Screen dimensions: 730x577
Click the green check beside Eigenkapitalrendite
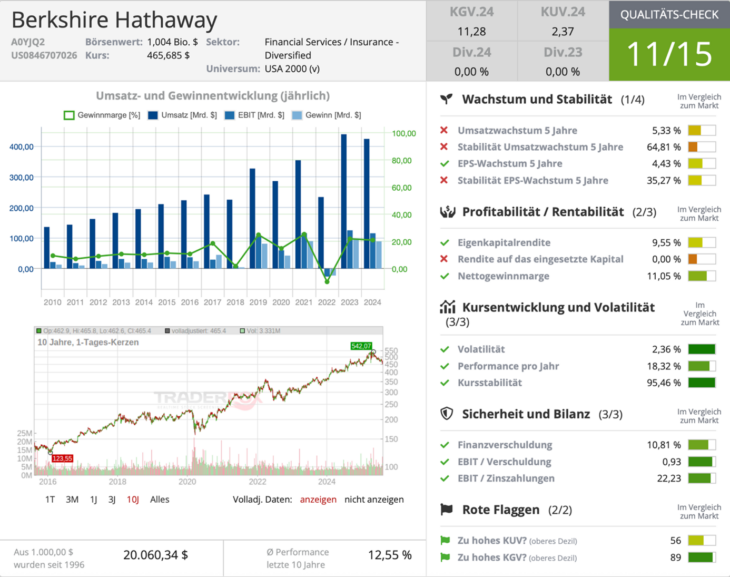(445, 242)
